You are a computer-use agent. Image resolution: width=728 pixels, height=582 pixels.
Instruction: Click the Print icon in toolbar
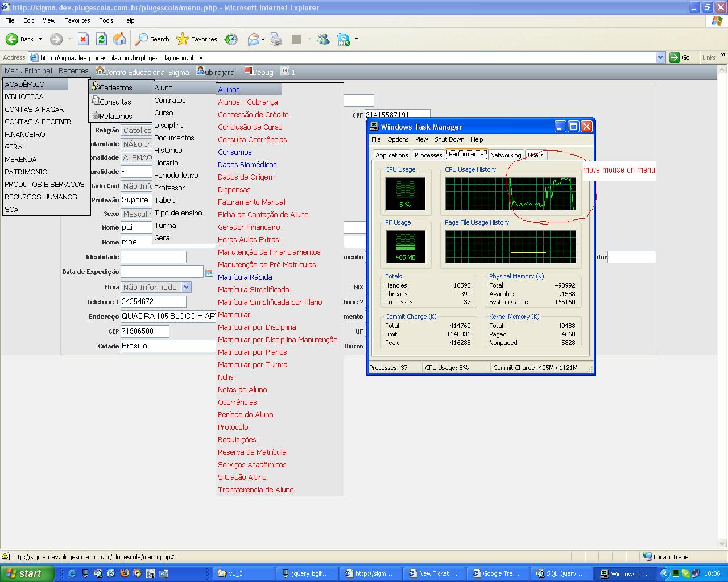(276, 39)
